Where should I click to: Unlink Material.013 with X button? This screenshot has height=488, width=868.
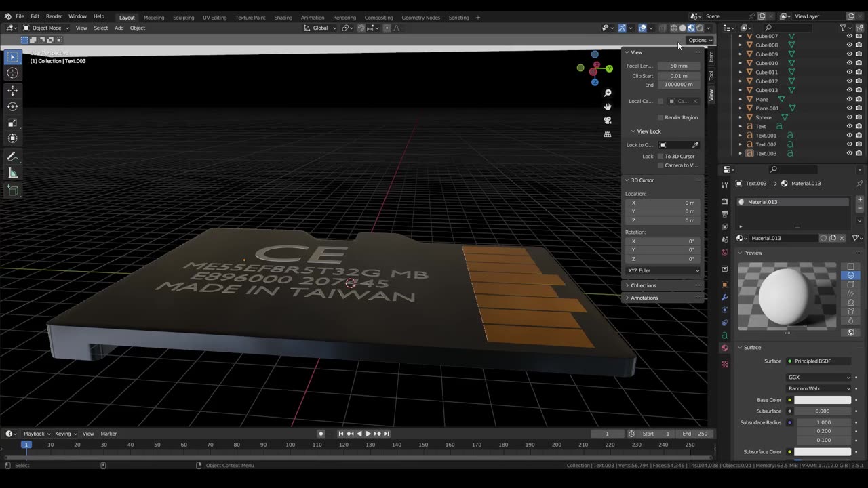(x=842, y=238)
